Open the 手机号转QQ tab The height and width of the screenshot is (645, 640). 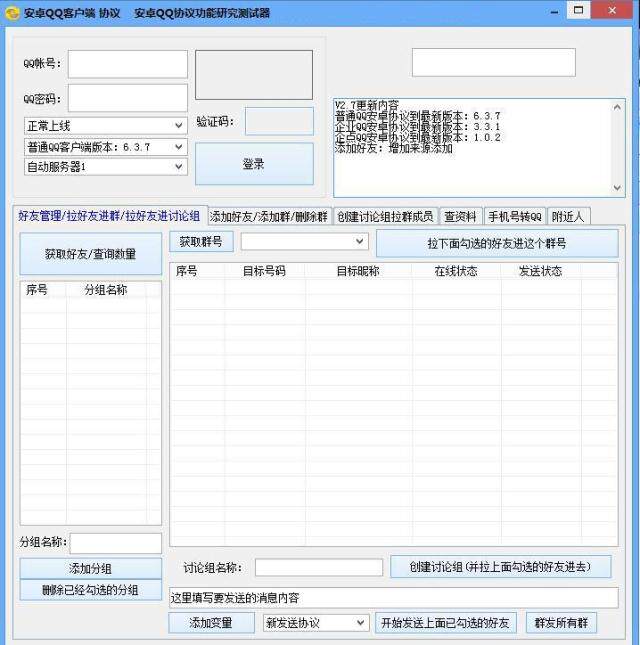coord(515,216)
